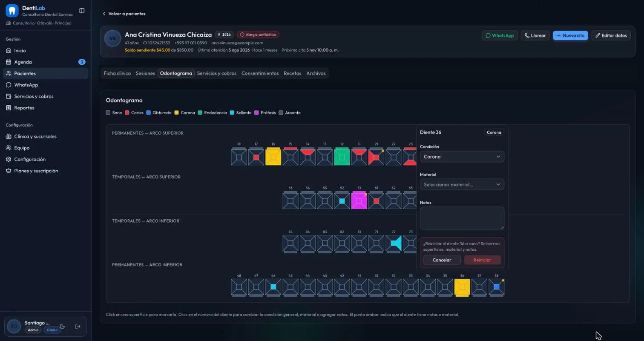Click the Prótesis magenta legend swatch
This screenshot has height=341, width=644.
pyautogui.click(x=256, y=113)
